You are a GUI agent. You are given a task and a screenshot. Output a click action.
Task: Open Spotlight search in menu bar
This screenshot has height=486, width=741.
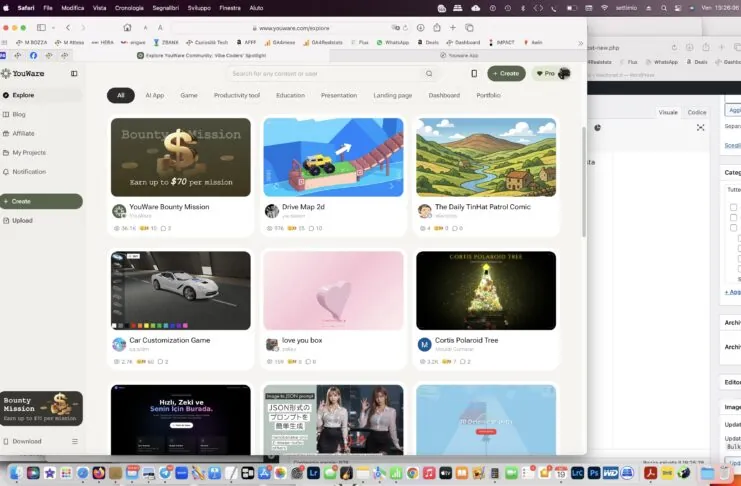point(663,8)
